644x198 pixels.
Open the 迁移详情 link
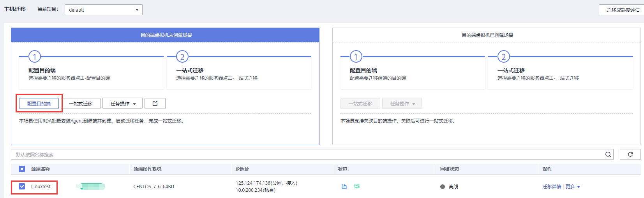[552, 187]
